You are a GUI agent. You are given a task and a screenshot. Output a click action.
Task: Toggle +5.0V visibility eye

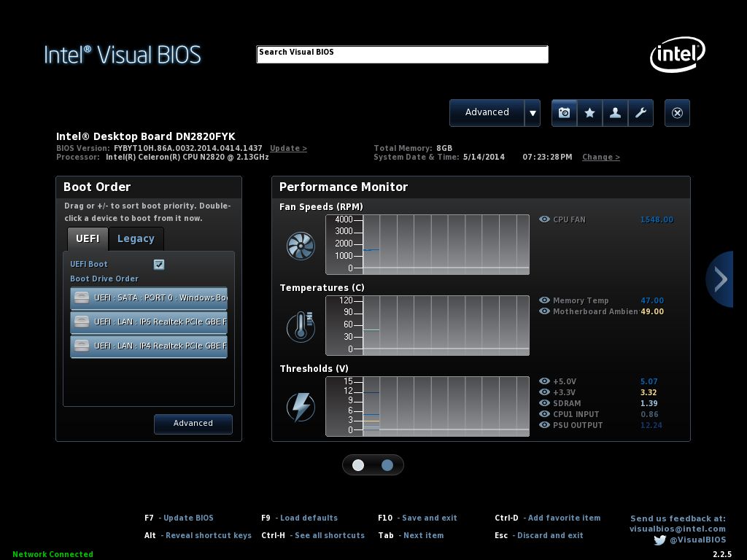click(544, 381)
